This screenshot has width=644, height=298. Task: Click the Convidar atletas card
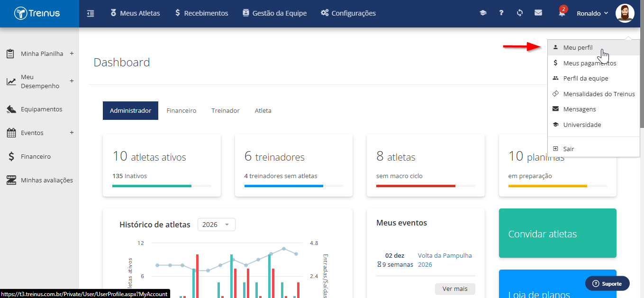pos(558,233)
